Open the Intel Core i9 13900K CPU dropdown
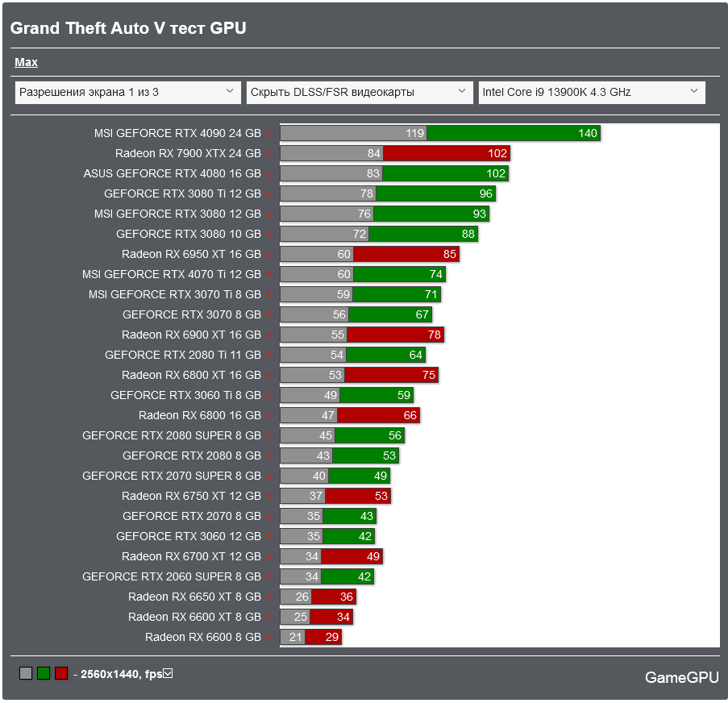Screen dimensions: 728x703 592,93
